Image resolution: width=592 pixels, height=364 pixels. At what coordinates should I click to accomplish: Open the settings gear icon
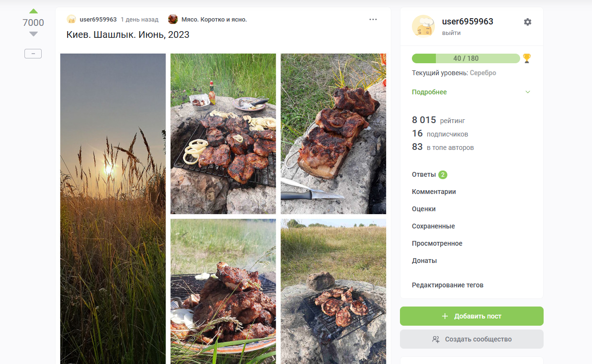pos(527,22)
